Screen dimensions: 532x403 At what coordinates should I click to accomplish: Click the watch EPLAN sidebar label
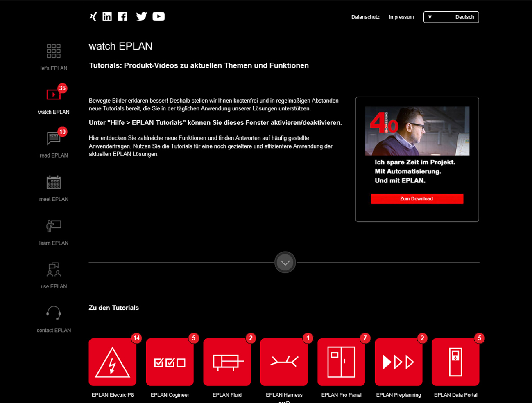coord(54,112)
